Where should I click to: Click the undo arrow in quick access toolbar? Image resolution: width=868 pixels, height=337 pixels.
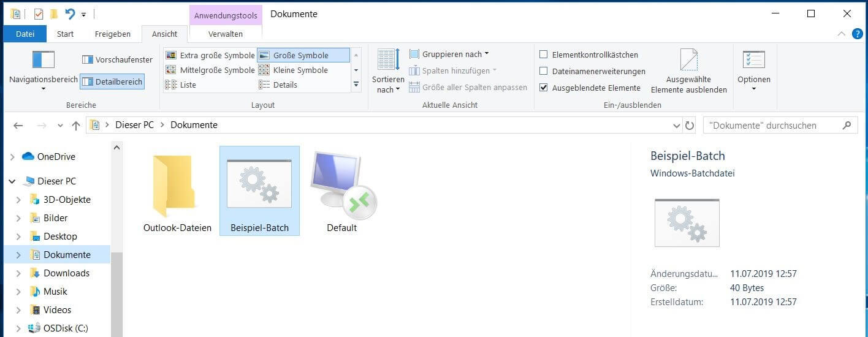[70, 13]
